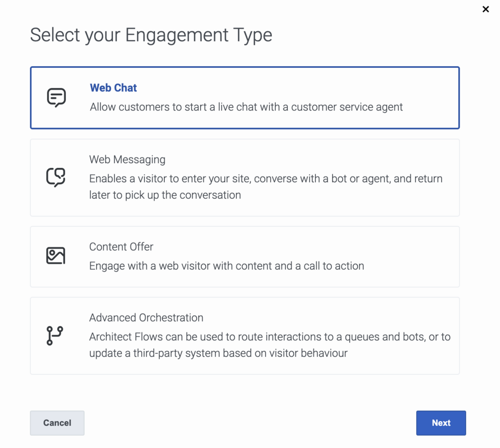Choose the Web Messaging title
Viewport: 500px width, 448px height.
[x=127, y=159]
